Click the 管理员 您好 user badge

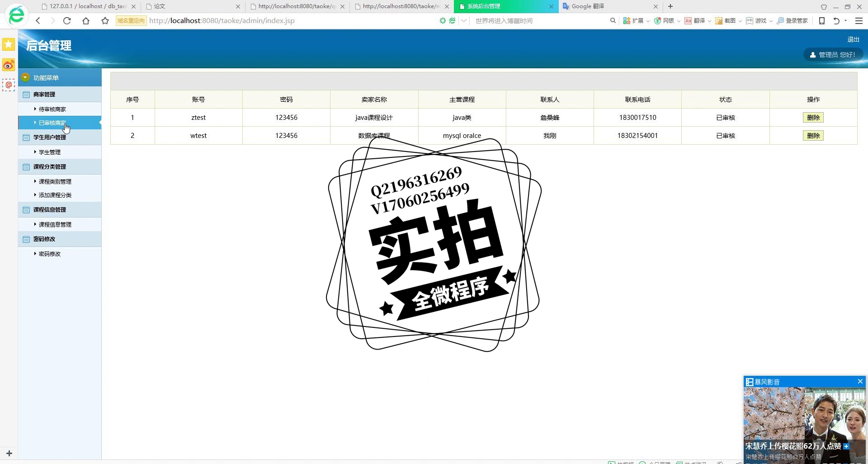click(833, 55)
